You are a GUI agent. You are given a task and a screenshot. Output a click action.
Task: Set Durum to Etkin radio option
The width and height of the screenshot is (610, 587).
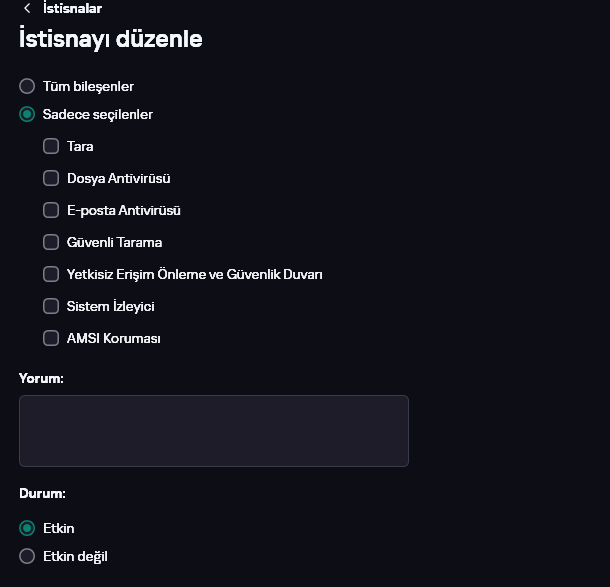27,528
